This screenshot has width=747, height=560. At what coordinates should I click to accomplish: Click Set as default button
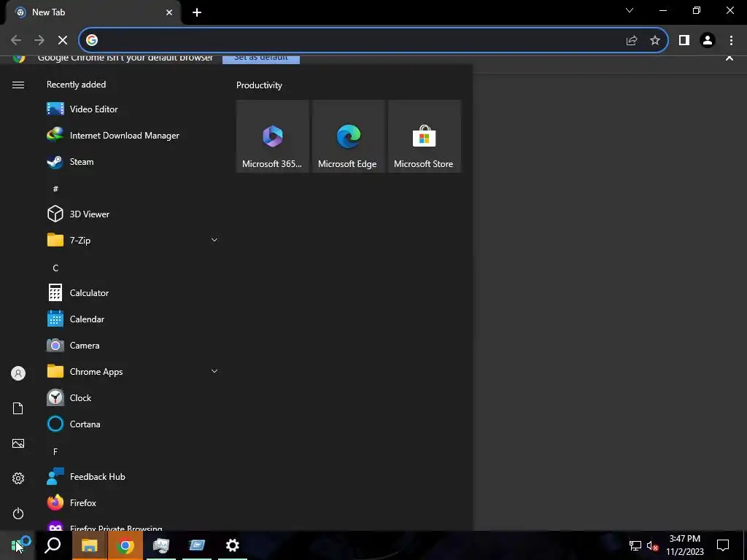[x=261, y=58]
